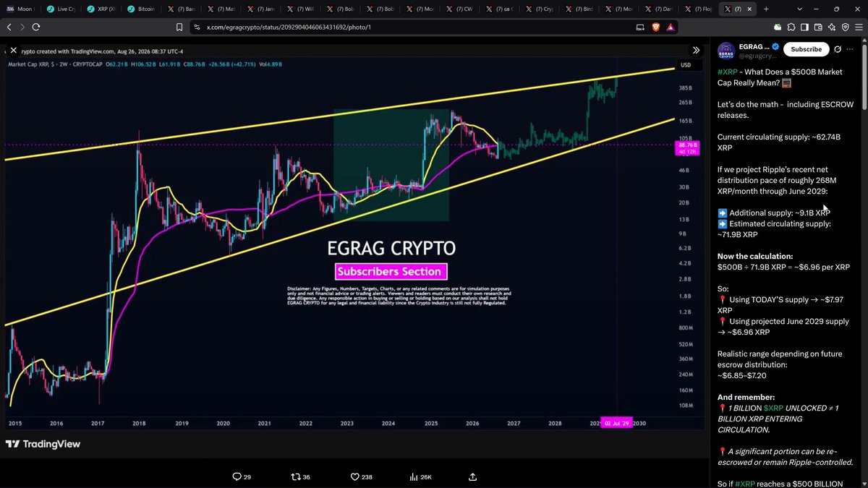Open Brave Rewards triangle icon

pos(671,27)
